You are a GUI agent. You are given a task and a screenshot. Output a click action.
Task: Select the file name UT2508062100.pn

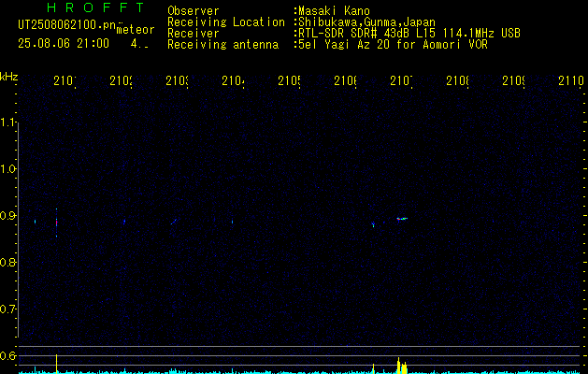coord(66,25)
